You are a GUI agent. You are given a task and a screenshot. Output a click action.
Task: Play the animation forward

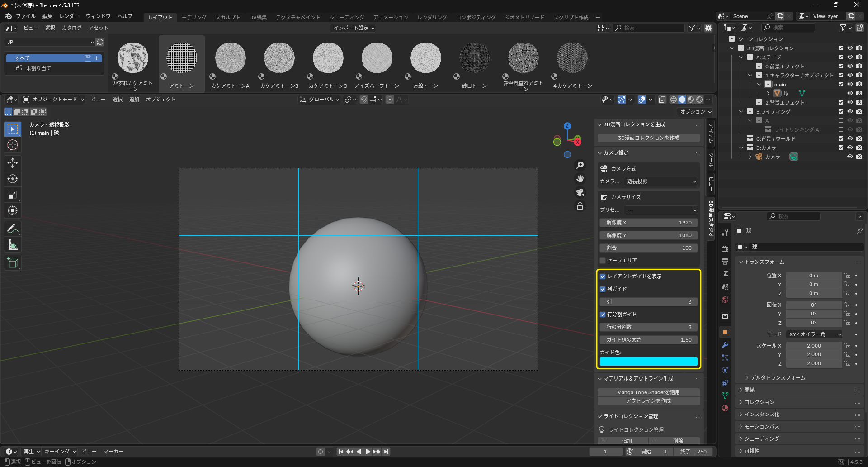point(368,452)
